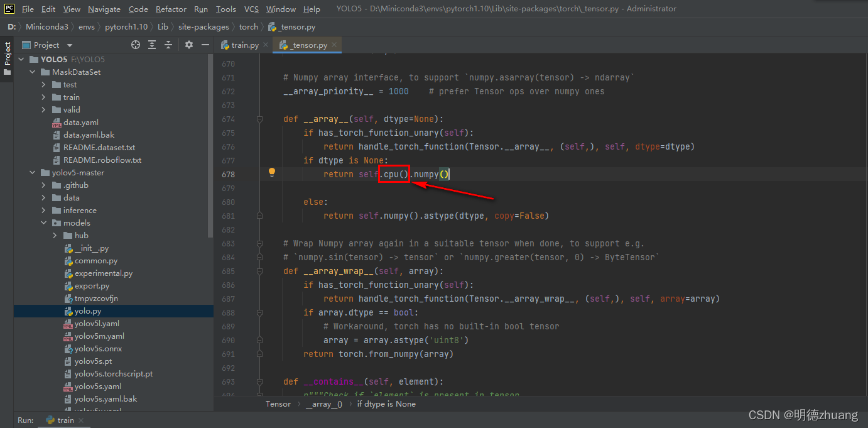Collapse the yolov5-master folder
868x428 pixels.
tap(32, 172)
